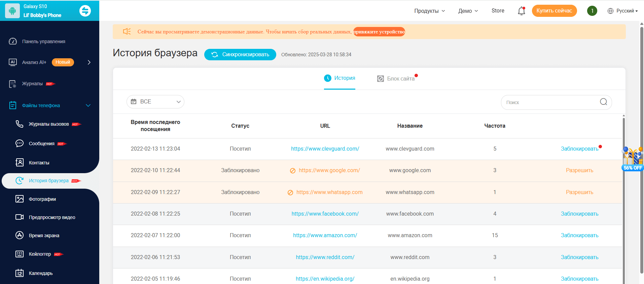Image resolution: width=644 pixels, height=284 pixels.
Task: Switch to the История tab
Action: coord(339,78)
